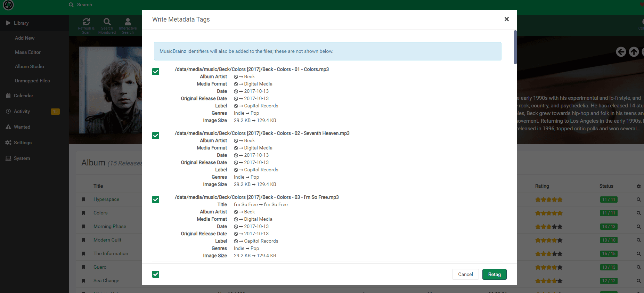Uncheck the Seventh Heaven.mp3 file checkbox
644x293 pixels.
(156, 136)
